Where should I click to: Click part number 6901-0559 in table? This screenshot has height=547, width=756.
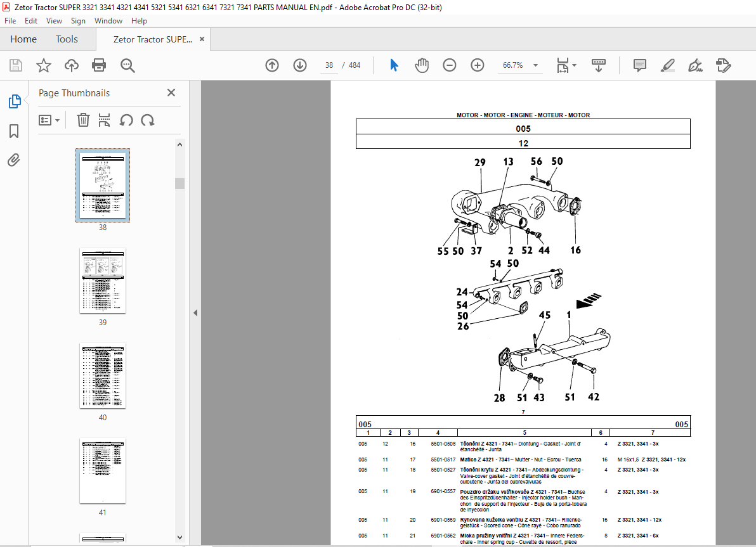(x=443, y=520)
